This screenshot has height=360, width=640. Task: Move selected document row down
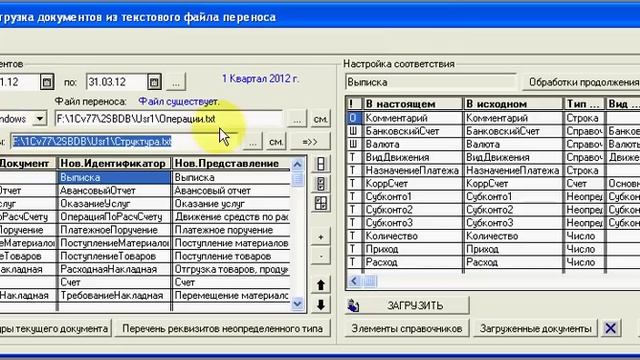[x=321, y=305]
